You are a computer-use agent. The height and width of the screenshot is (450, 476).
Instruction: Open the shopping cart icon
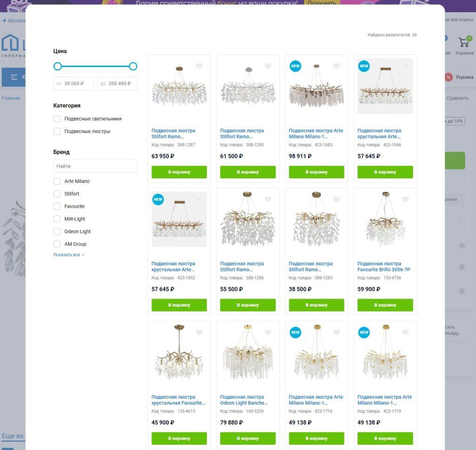[x=464, y=42]
